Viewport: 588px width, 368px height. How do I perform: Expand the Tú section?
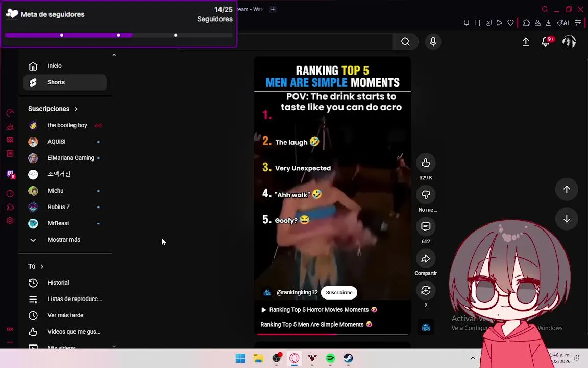[36, 266]
